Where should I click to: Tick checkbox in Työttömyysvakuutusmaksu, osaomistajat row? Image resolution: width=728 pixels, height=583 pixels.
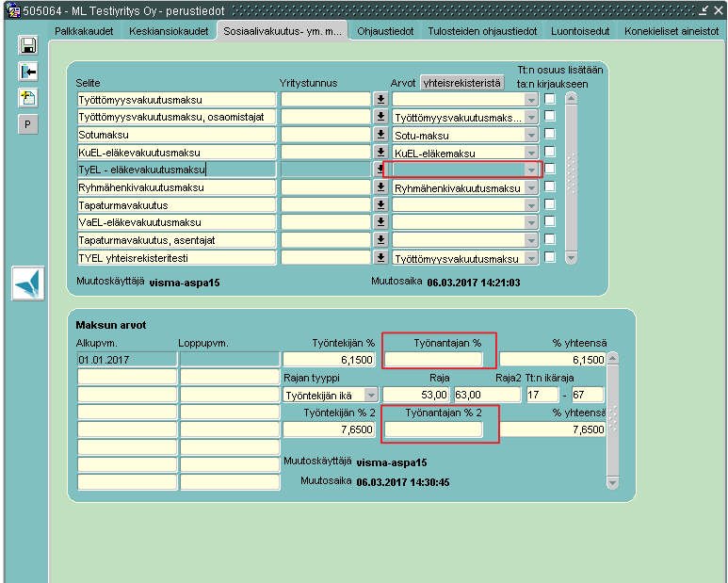coord(550,116)
